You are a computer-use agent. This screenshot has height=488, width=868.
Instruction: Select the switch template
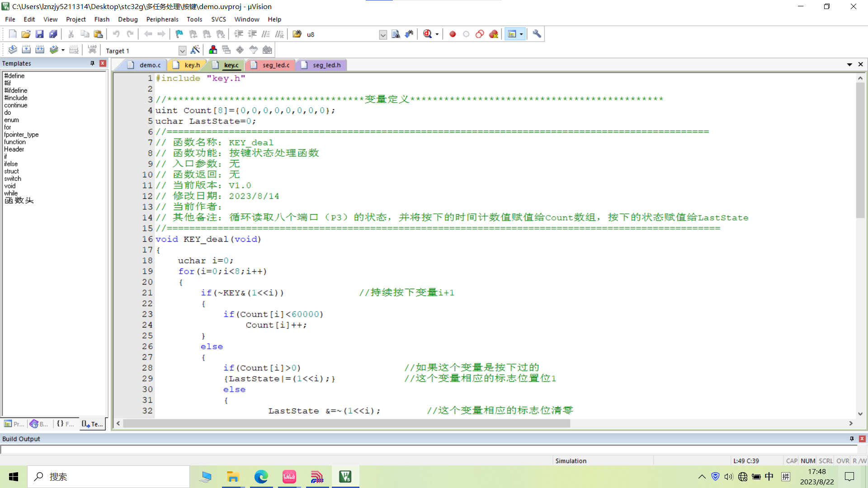[x=13, y=178]
